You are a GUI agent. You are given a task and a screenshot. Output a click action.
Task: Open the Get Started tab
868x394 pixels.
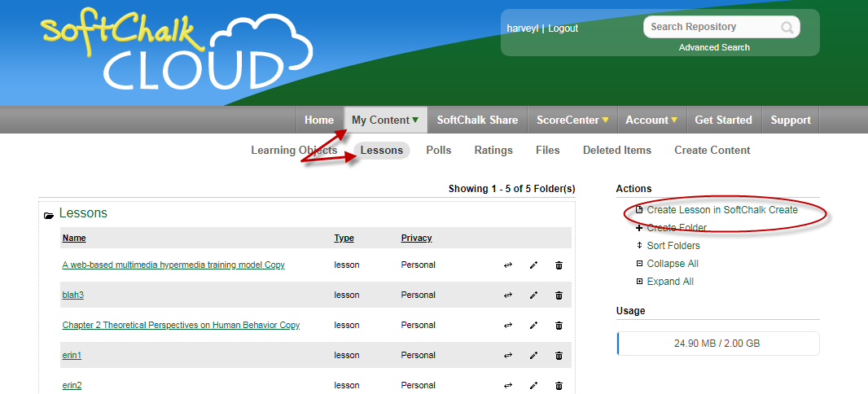pos(723,120)
